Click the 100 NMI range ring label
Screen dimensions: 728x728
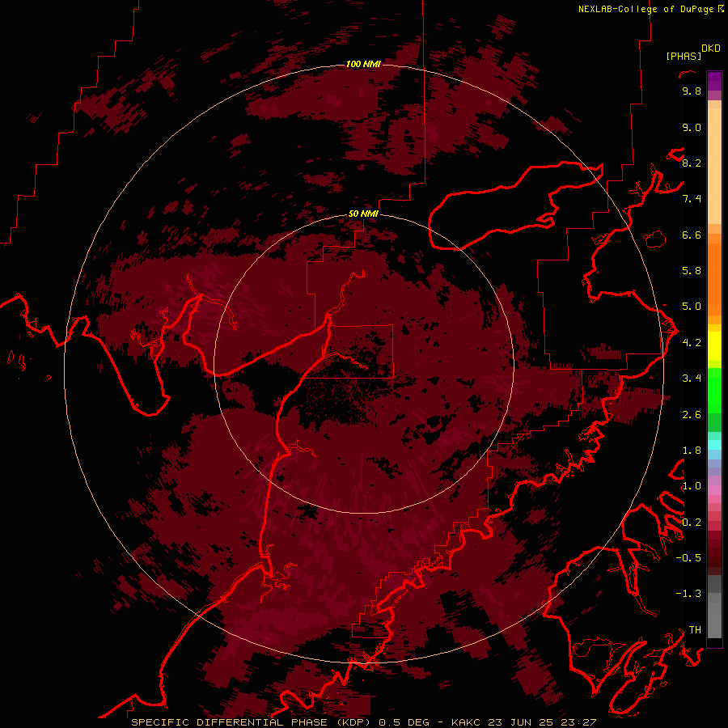pyautogui.click(x=363, y=64)
